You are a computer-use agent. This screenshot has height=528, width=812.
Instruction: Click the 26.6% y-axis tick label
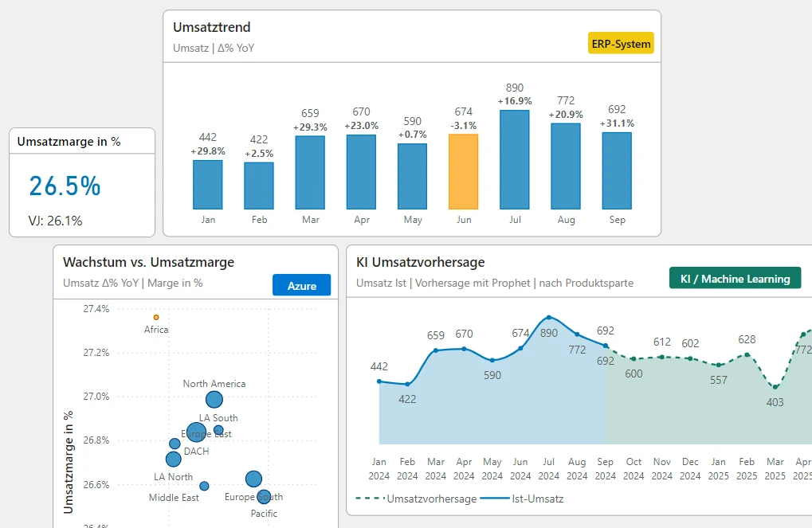(96, 484)
